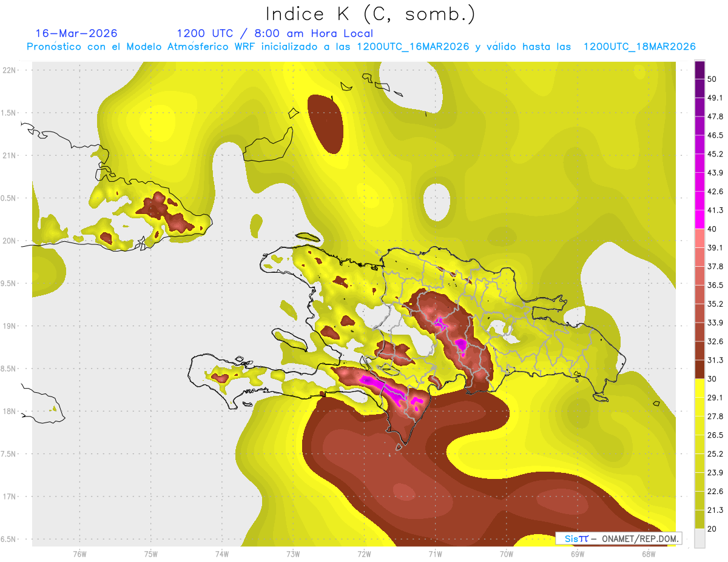
Task: Click the '31.3' color scale value
Action: 715,360
